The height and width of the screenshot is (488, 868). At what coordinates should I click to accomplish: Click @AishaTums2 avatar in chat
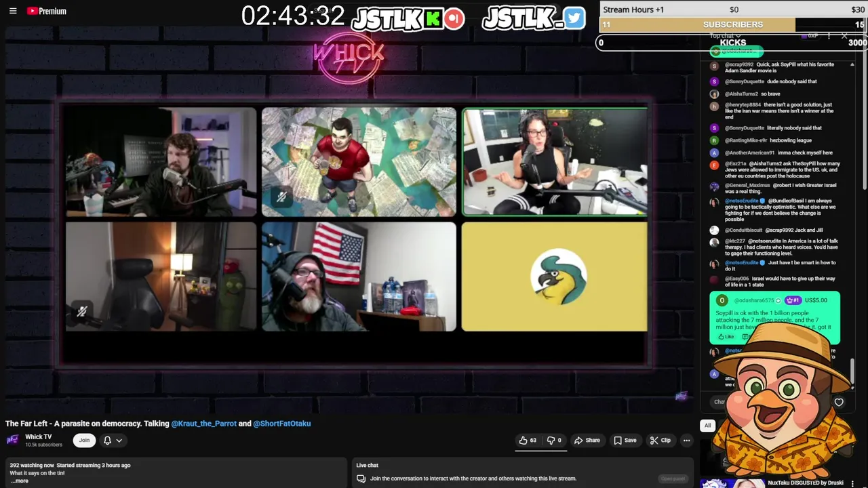click(x=714, y=94)
